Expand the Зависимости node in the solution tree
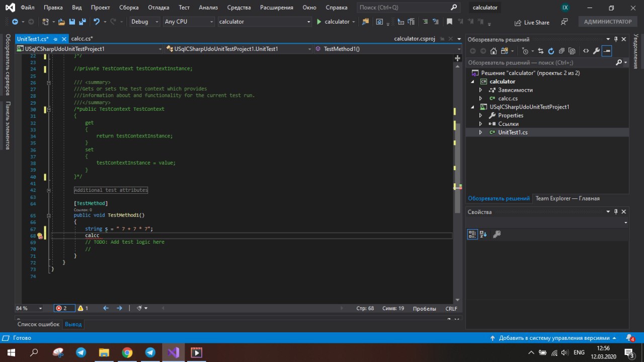The height and width of the screenshot is (362, 644). (480, 90)
